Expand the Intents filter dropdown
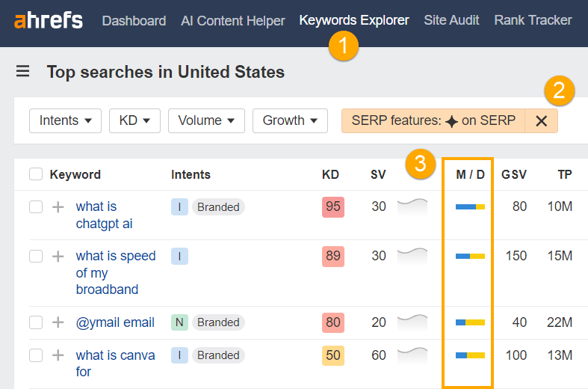Image resolution: width=588 pixels, height=389 pixels. (x=65, y=120)
